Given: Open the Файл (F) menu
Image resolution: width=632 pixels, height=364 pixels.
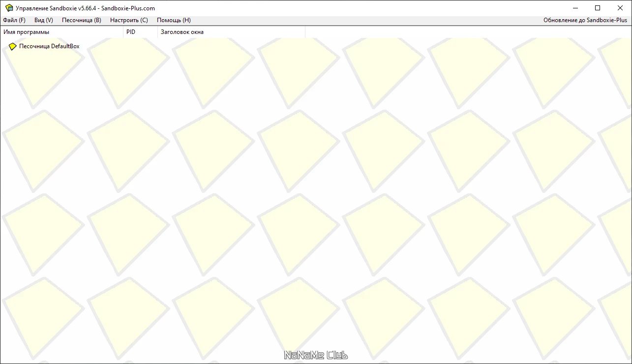Looking at the screenshot, I should click(x=14, y=20).
